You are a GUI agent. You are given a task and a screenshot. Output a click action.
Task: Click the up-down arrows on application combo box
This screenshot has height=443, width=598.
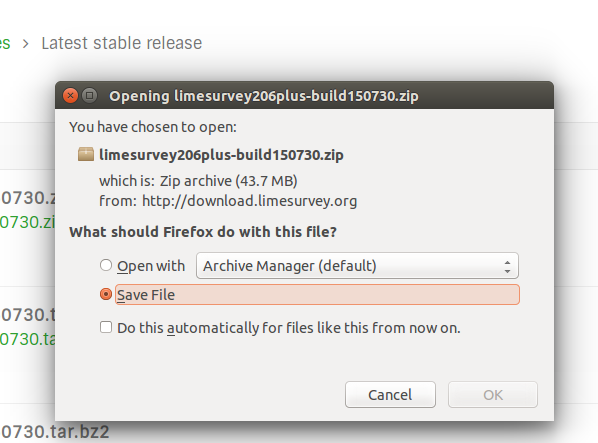(507, 266)
